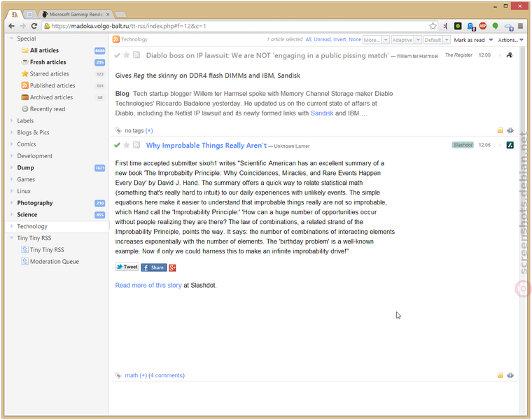Follow Read more of this story link
Image resolution: width=532 pixels, height=420 pixels.
coord(148,286)
